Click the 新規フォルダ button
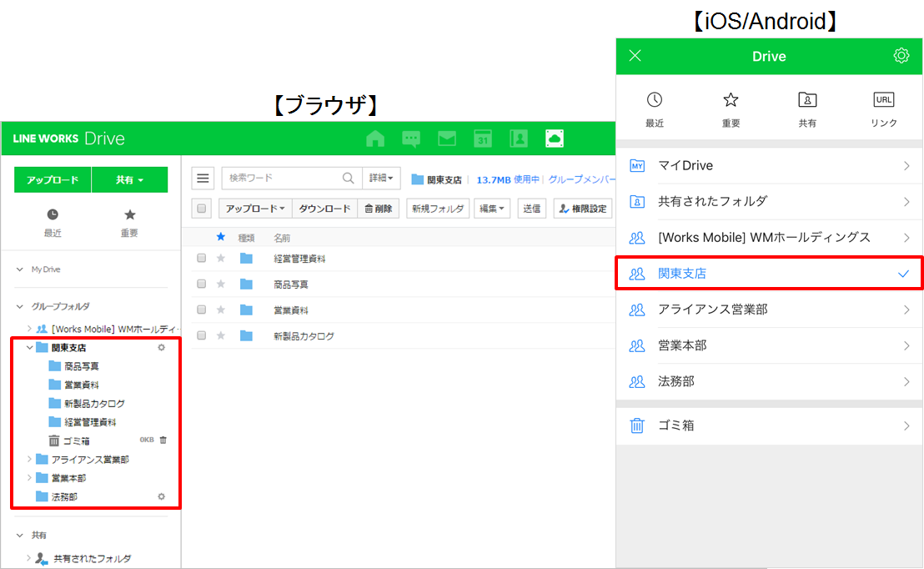The height and width of the screenshot is (569, 924). click(x=439, y=209)
